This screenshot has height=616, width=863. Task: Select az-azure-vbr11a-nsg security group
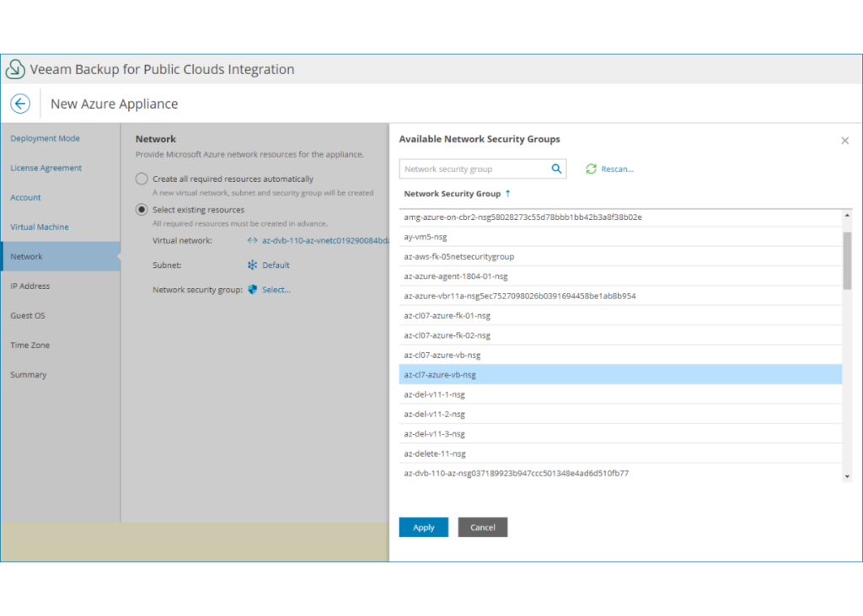point(620,296)
